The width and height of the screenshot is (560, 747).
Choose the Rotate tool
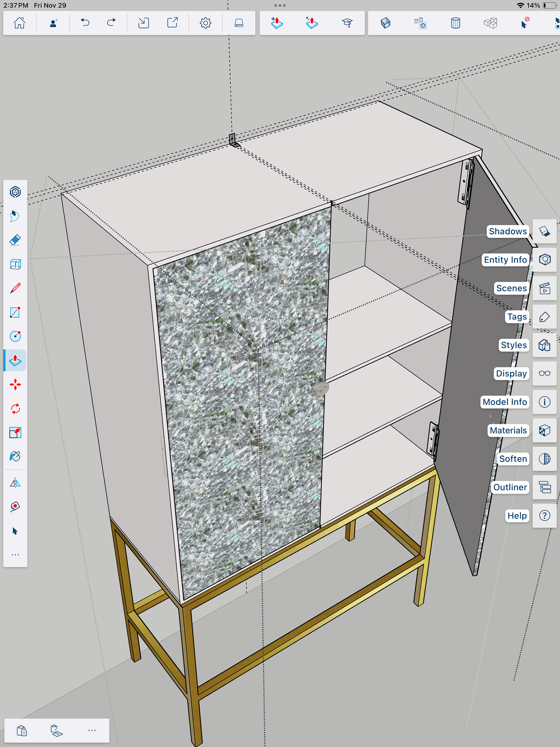tap(15, 409)
